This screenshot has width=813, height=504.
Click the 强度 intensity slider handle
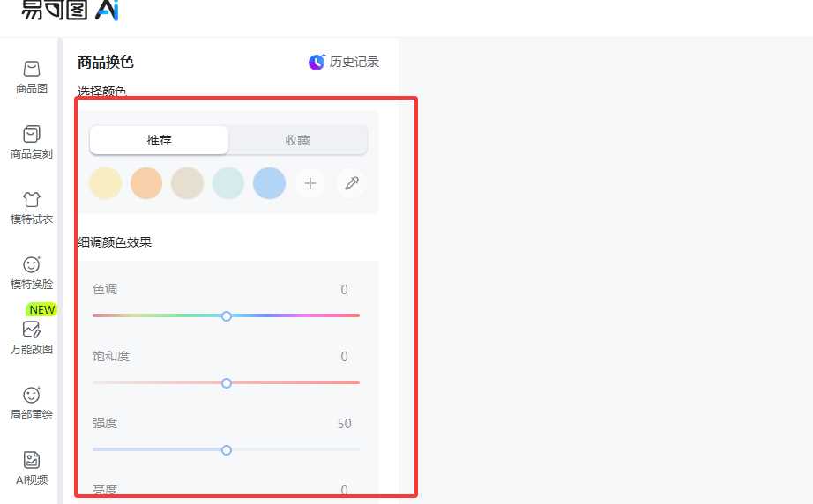tap(227, 450)
